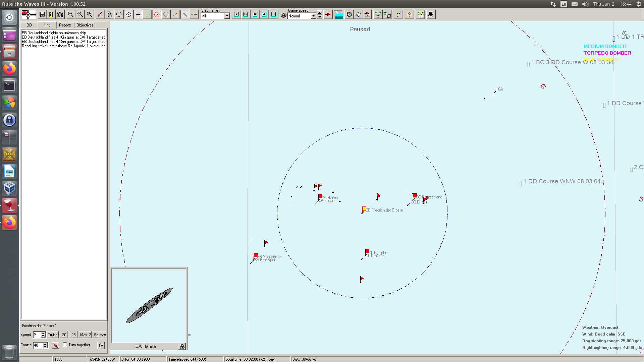Open the DOSBox icon in the dock
The width and height of the screenshot is (644, 362).
9,154
